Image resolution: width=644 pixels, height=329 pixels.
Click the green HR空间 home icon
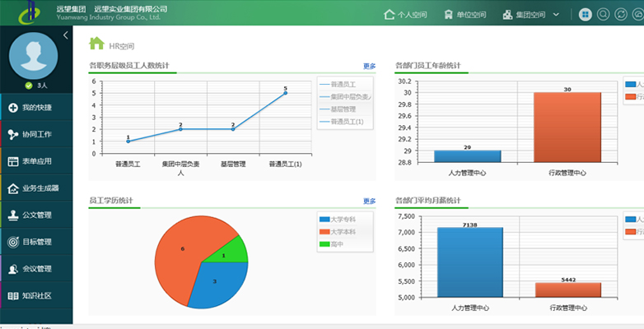(x=96, y=44)
